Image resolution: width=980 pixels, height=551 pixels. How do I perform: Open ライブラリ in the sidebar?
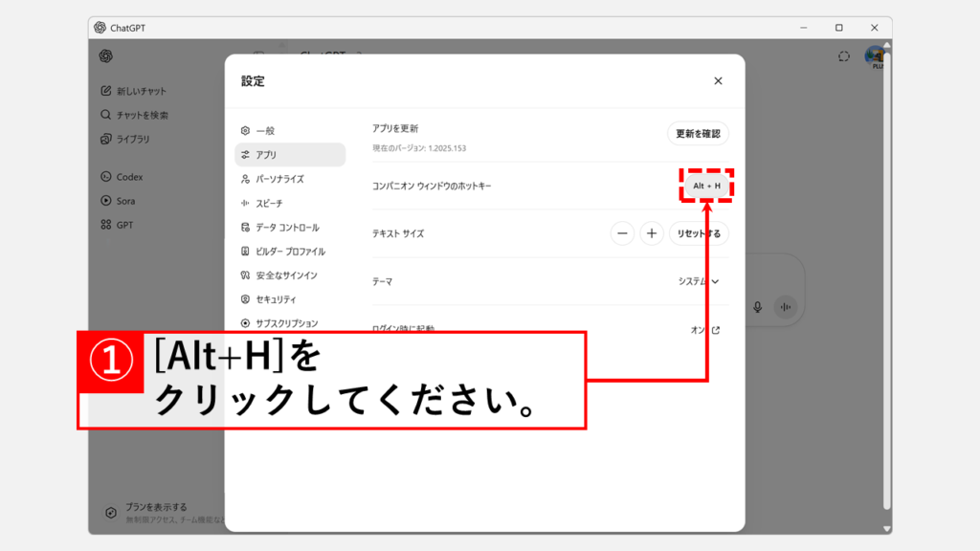tap(125, 139)
